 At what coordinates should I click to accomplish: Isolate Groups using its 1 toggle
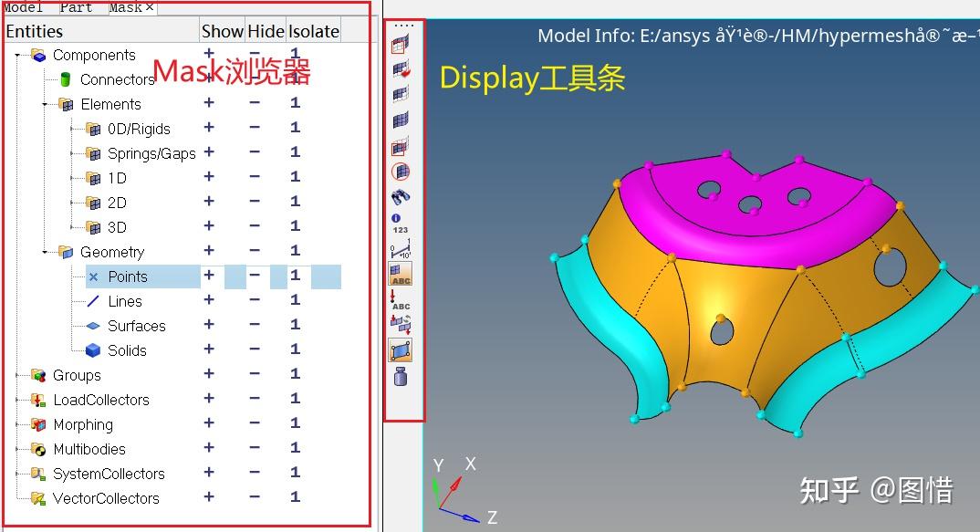coord(295,374)
